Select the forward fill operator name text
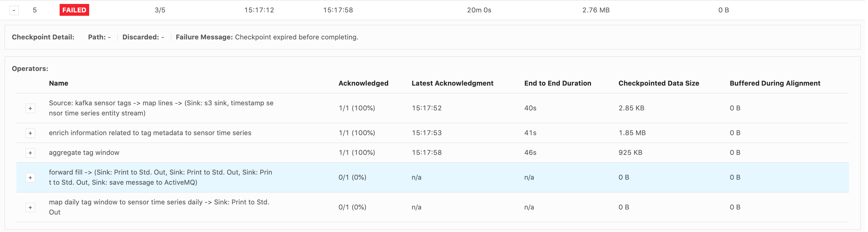The height and width of the screenshot is (232, 868). tap(160, 177)
